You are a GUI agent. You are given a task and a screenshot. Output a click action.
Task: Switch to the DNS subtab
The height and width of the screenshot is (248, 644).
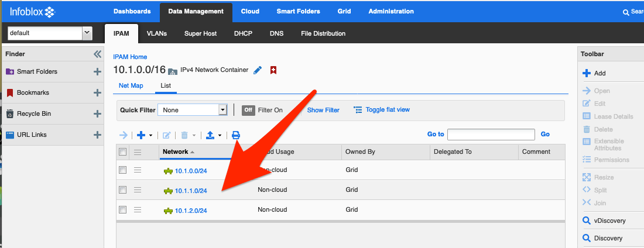[x=276, y=34]
